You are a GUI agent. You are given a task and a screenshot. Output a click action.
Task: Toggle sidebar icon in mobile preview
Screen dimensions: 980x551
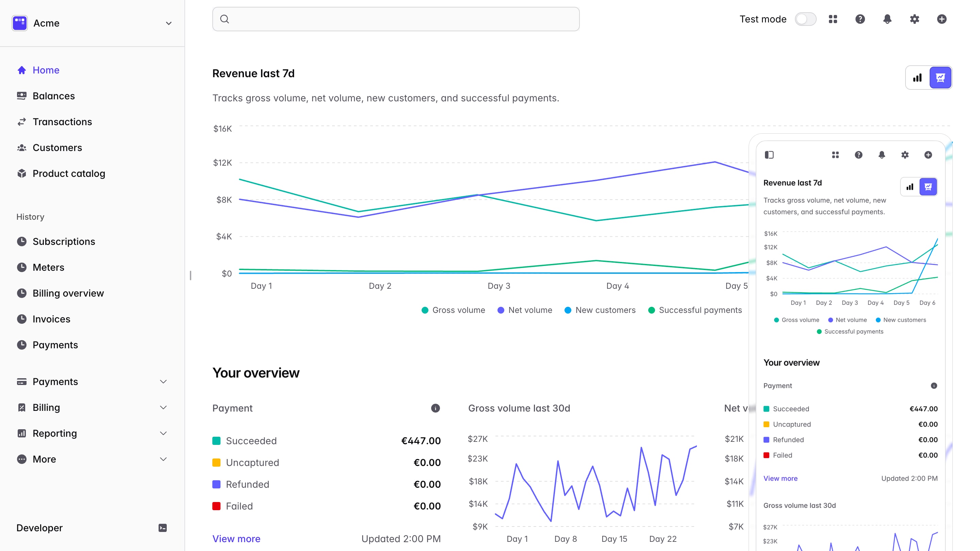tap(769, 155)
